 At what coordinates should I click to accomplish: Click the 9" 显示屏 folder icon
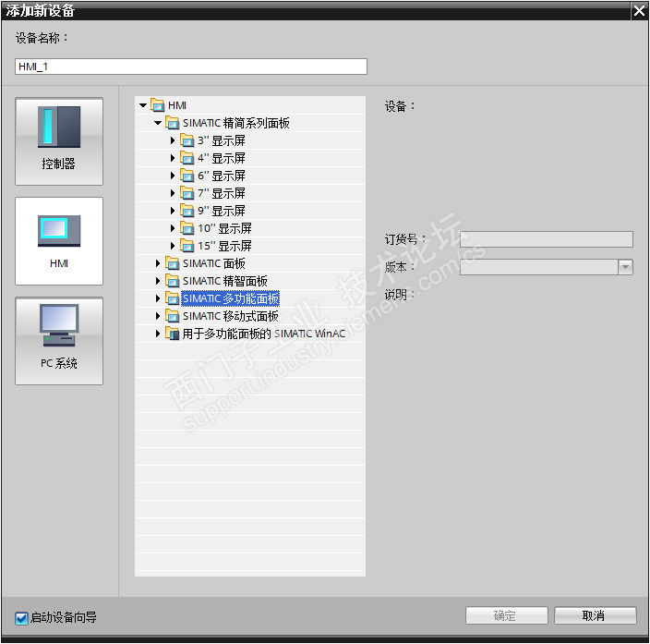click(x=187, y=211)
